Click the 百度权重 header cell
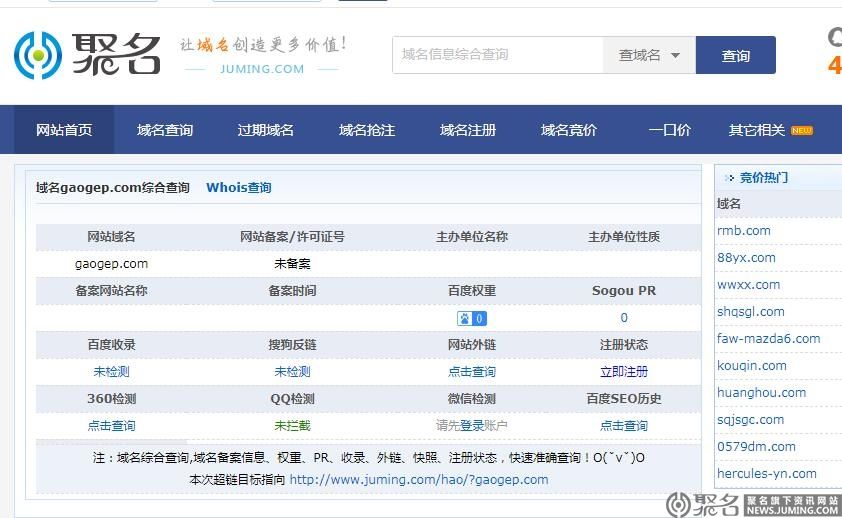The image size is (842, 518). (472, 291)
